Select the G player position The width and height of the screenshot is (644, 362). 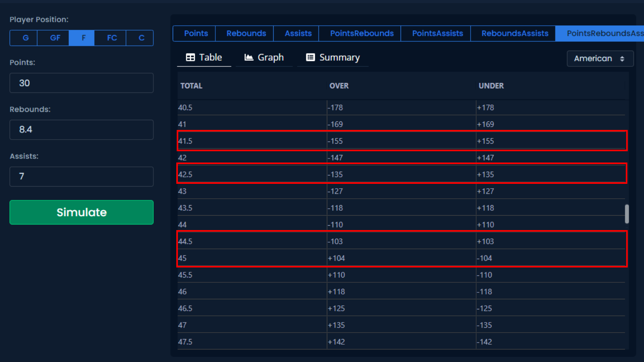click(25, 38)
